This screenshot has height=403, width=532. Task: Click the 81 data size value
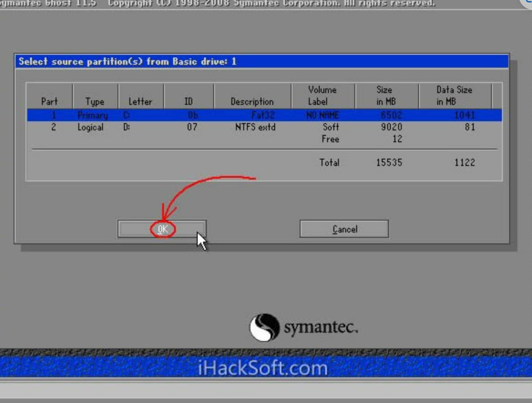[470, 127]
